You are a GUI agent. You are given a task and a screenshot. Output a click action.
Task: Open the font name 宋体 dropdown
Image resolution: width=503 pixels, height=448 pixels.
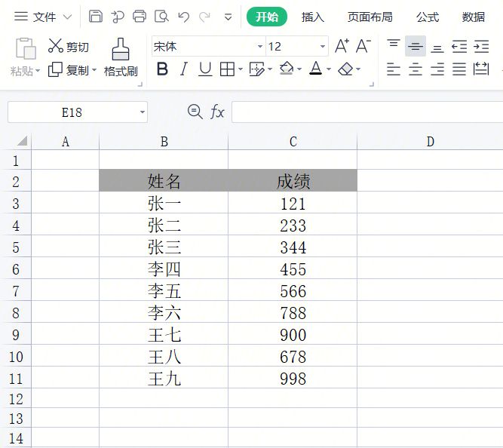(x=260, y=47)
